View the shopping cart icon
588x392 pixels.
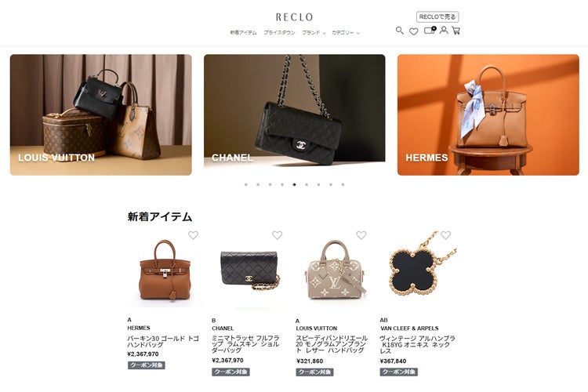pos(456,31)
